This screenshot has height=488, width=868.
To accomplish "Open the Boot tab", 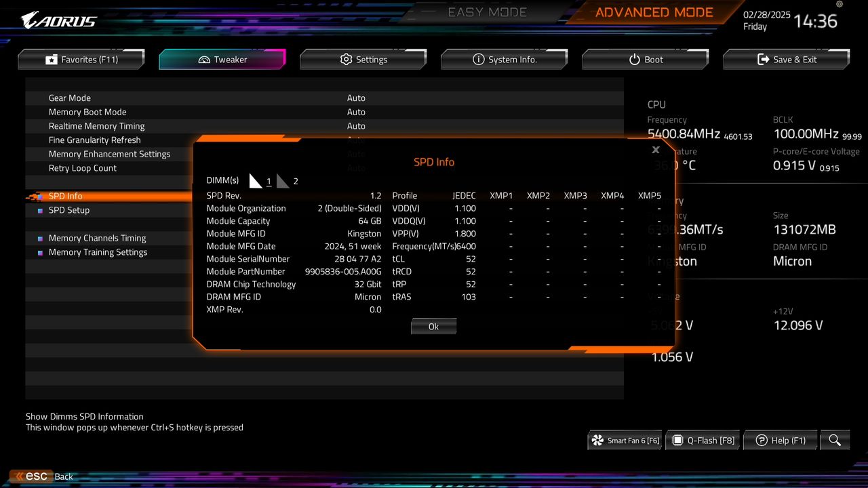I will [x=646, y=60].
